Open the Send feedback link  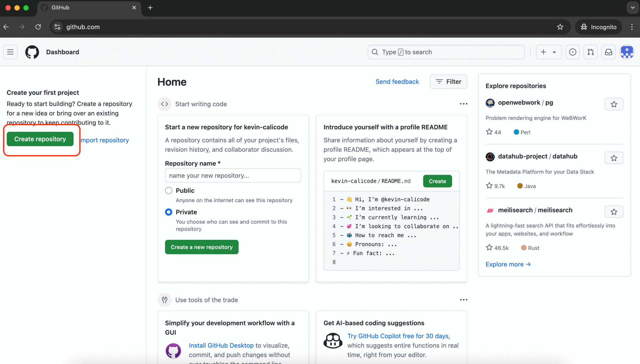click(x=397, y=82)
